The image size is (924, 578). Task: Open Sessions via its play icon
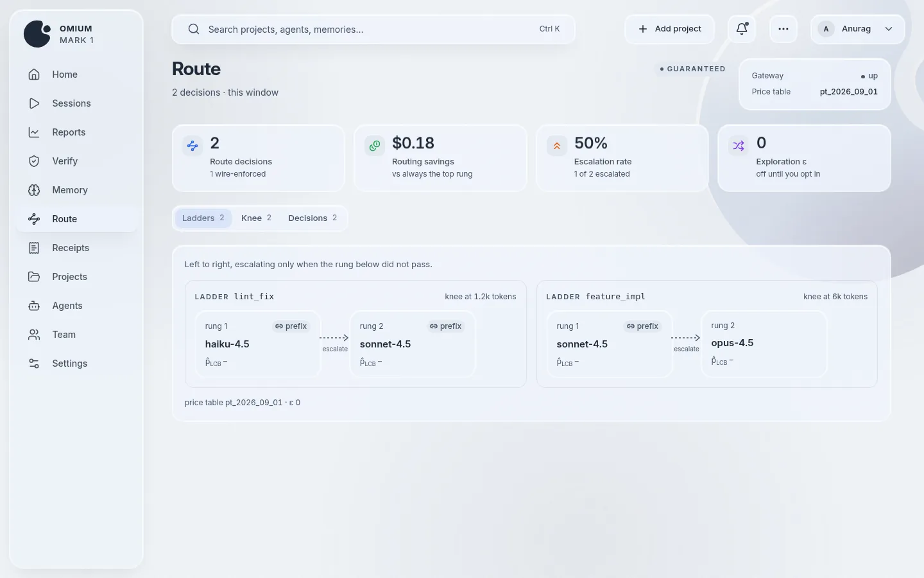coord(34,103)
